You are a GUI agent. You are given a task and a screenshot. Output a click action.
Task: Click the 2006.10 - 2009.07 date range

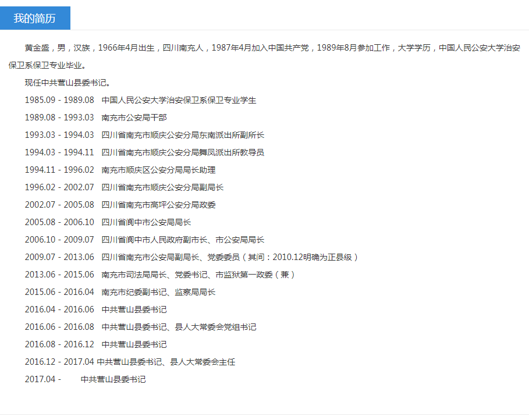59,240
